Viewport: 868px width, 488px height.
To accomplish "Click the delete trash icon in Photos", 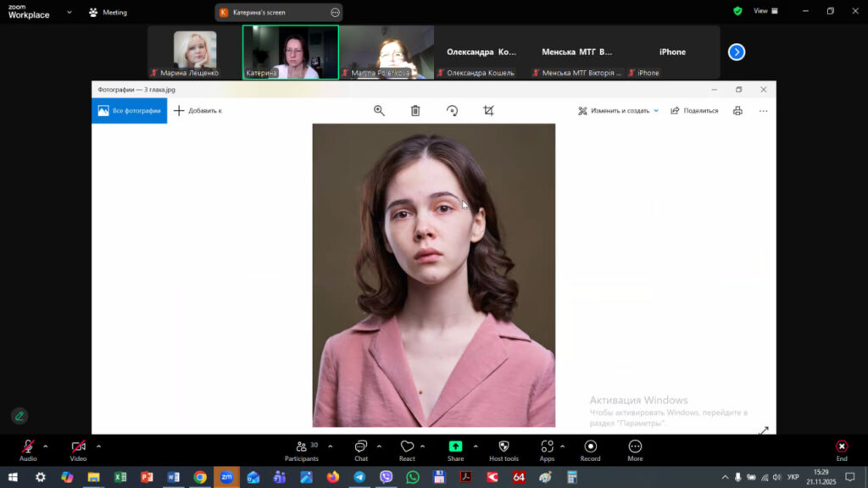I will tap(415, 110).
